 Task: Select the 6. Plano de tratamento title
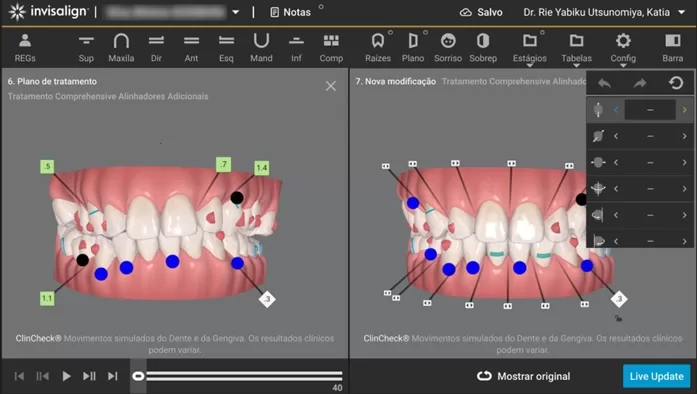click(52, 81)
